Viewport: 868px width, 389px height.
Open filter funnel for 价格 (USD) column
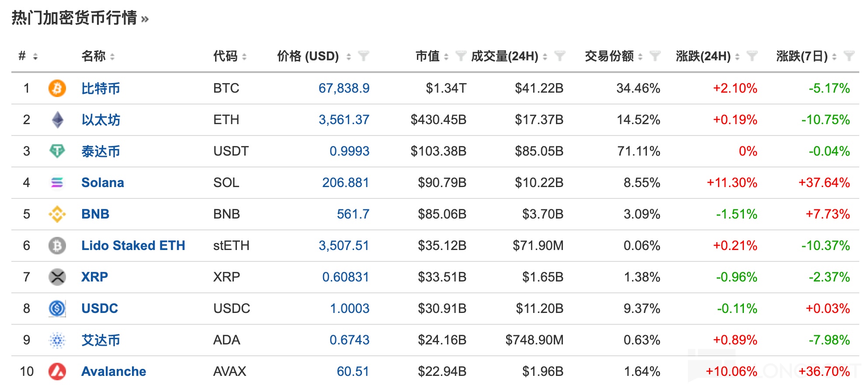point(363,56)
